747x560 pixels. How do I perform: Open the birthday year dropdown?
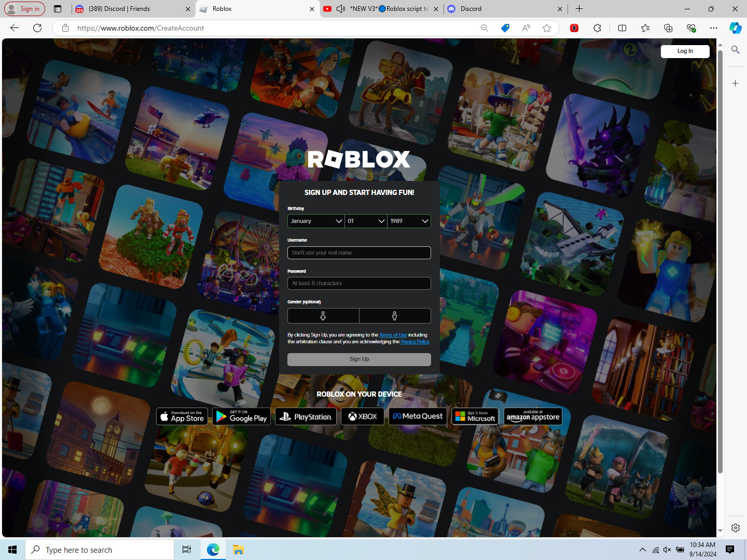coord(409,221)
